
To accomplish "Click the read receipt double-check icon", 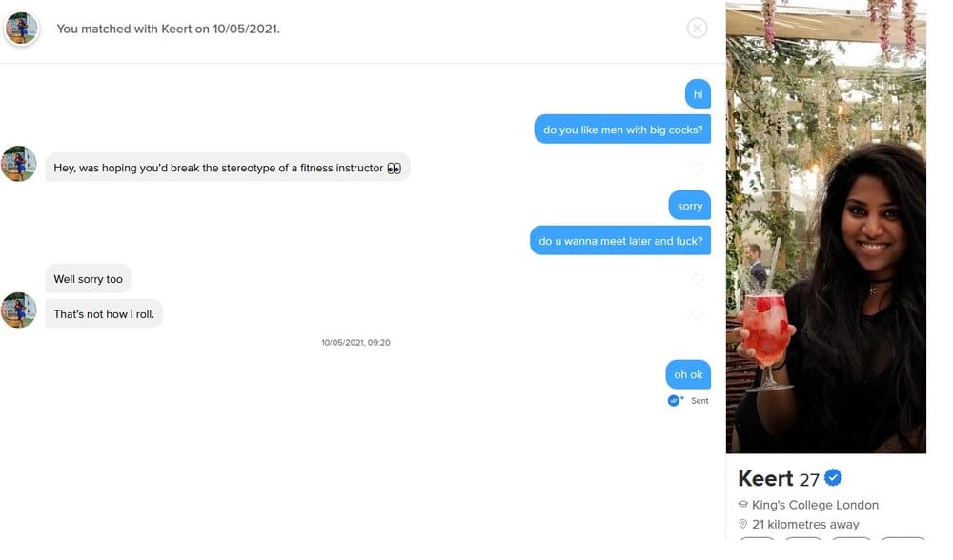I will point(674,400).
